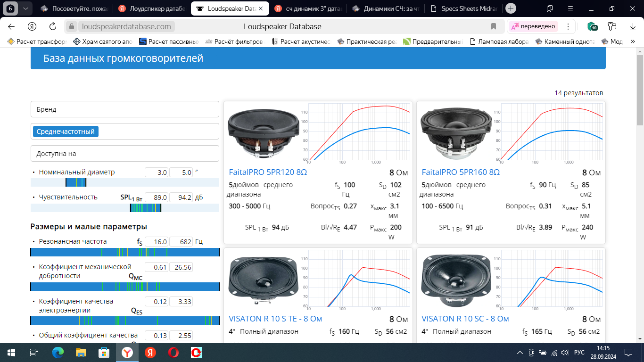Viewport: 644px width, 362px height.
Task: Open the Доступна на filter dropdown
Action: [125, 153]
